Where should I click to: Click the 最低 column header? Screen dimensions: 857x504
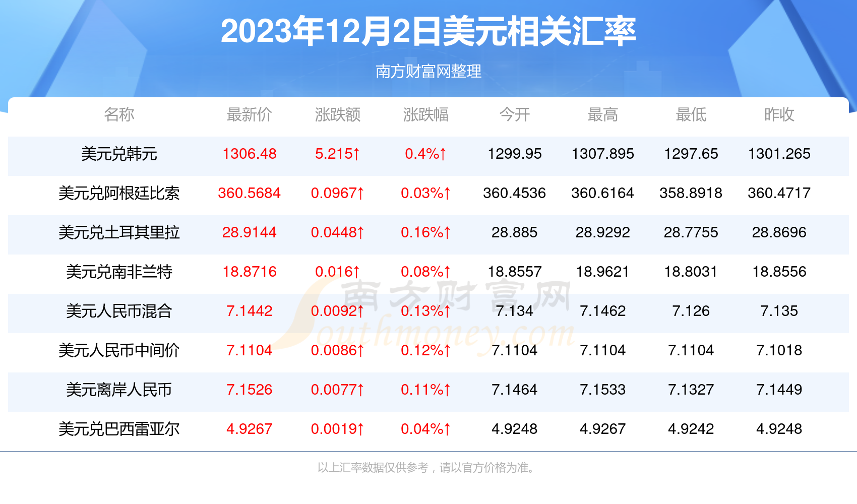(691, 115)
